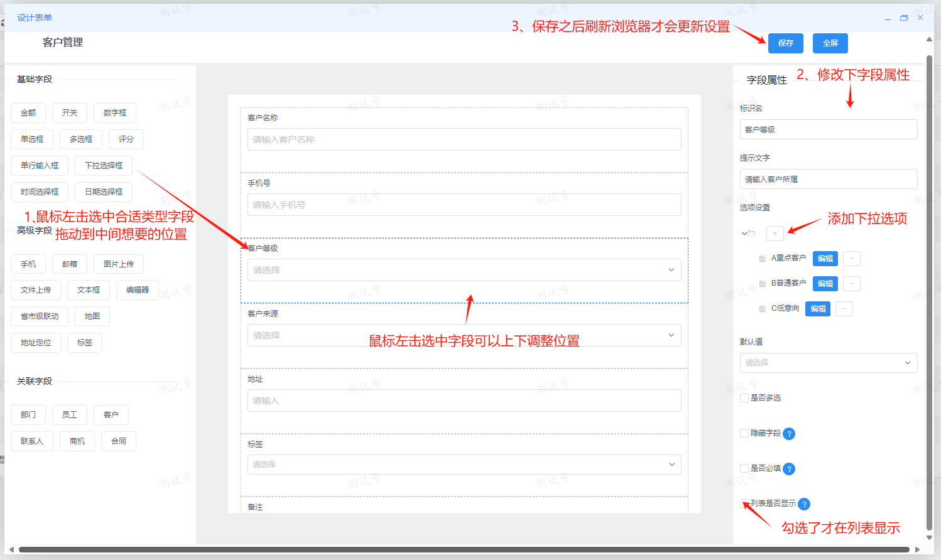Click minus icon next to C低意向
This screenshot has width=941, height=560.
844,309
